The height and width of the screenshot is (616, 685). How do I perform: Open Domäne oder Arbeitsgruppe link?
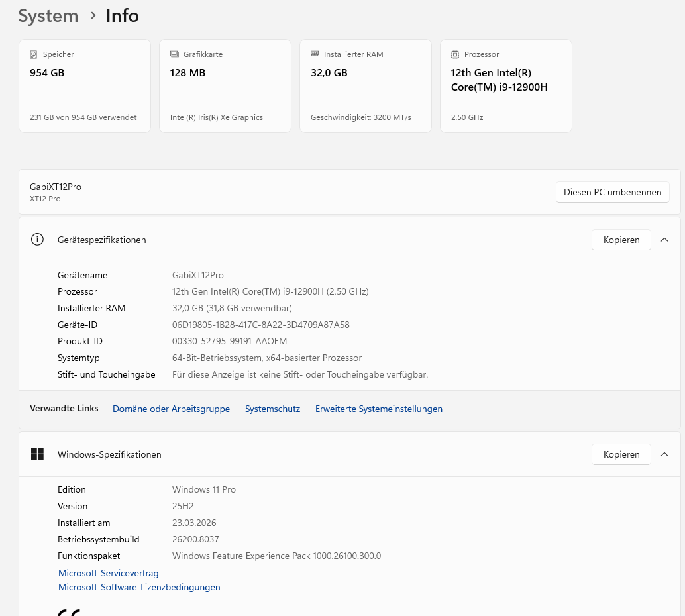171,409
